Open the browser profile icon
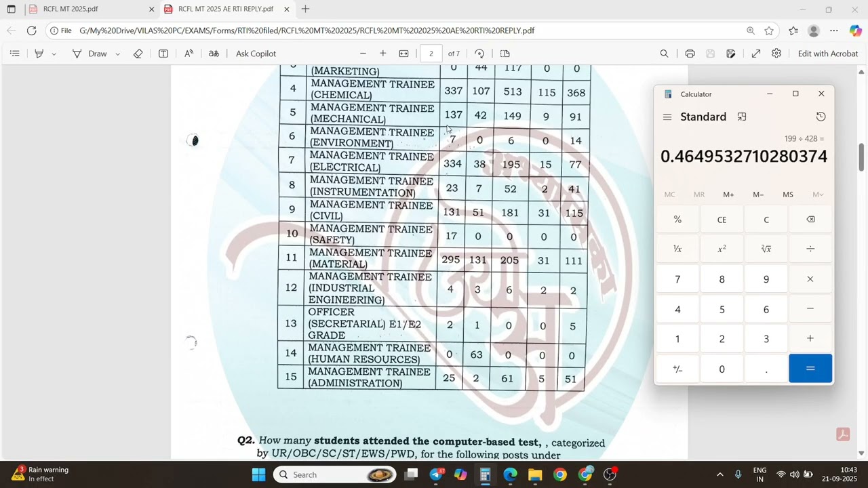This screenshot has height=488, width=868. tap(814, 30)
